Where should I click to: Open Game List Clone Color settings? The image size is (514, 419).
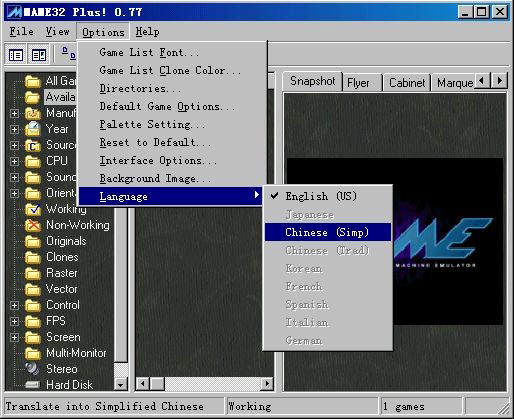pos(172,70)
